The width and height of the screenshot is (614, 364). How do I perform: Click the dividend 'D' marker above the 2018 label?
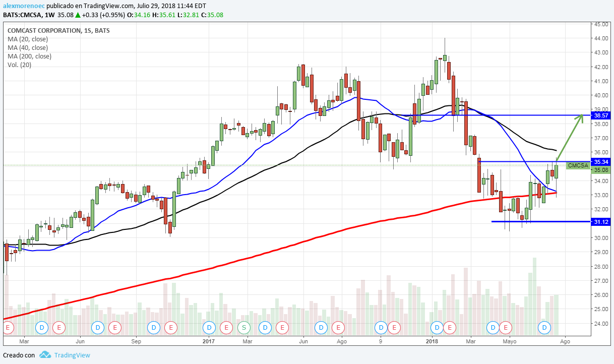tap(438, 328)
